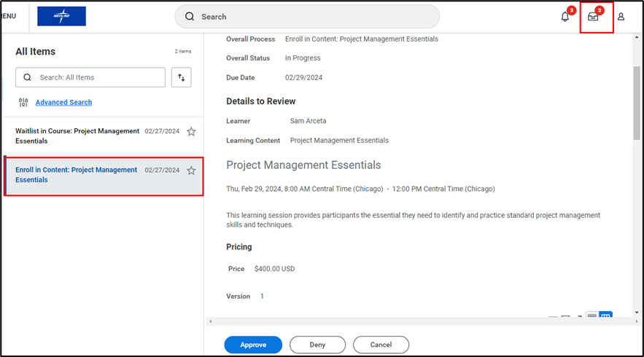The width and height of the screenshot is (644, 357).
Task: Open the Advanced Search link
Action: point(63,103)
